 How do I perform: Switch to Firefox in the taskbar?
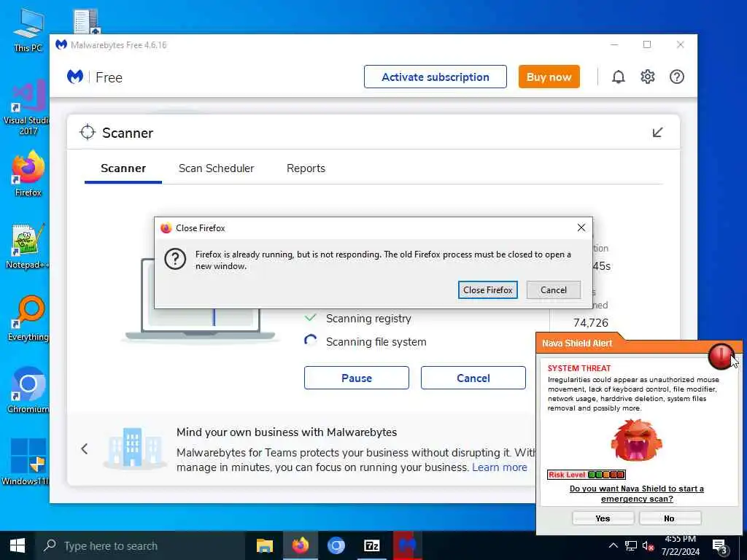[x=300, y=545]
